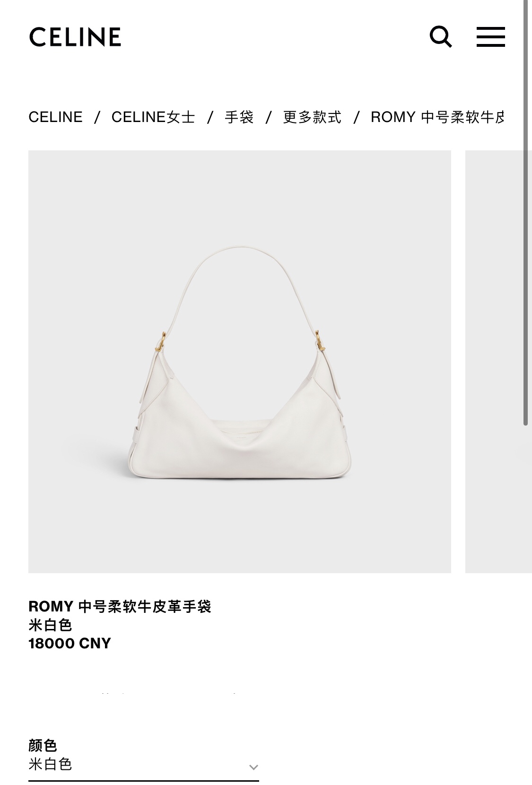Open the CELINE女士 breadcrumb link
The image size is (532, 785).
tap(153, 117)
